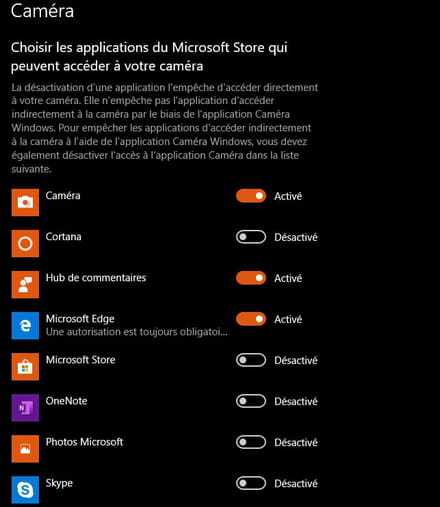Viewport: 440px width, 507px height.
Task: Click the Skype label text
Action: [x=59, y=483]
